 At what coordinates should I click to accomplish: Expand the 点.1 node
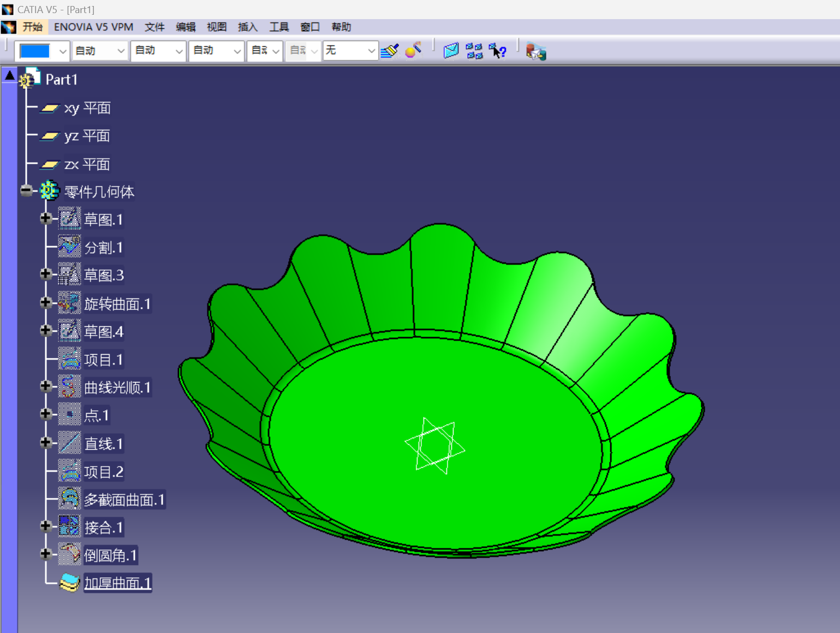(46, 414)
